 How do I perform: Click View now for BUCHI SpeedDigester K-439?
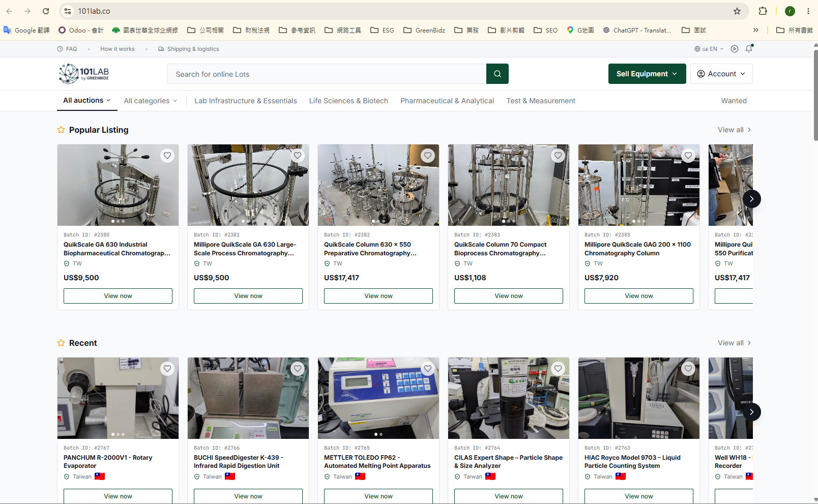(248, 496)
